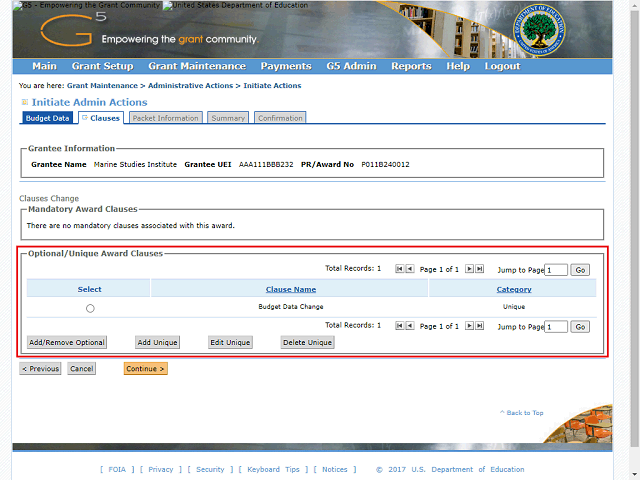640x480 pixels.
Task: Click the Unique category cell
Action: click(514, 307)
